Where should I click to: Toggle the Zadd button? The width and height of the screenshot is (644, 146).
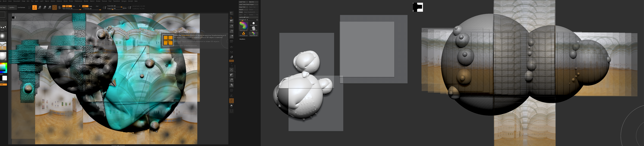coord(85,6)
